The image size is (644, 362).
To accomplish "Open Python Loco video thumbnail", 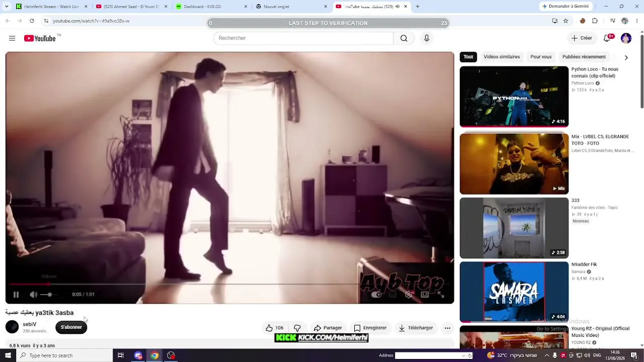I will (514, 96).
